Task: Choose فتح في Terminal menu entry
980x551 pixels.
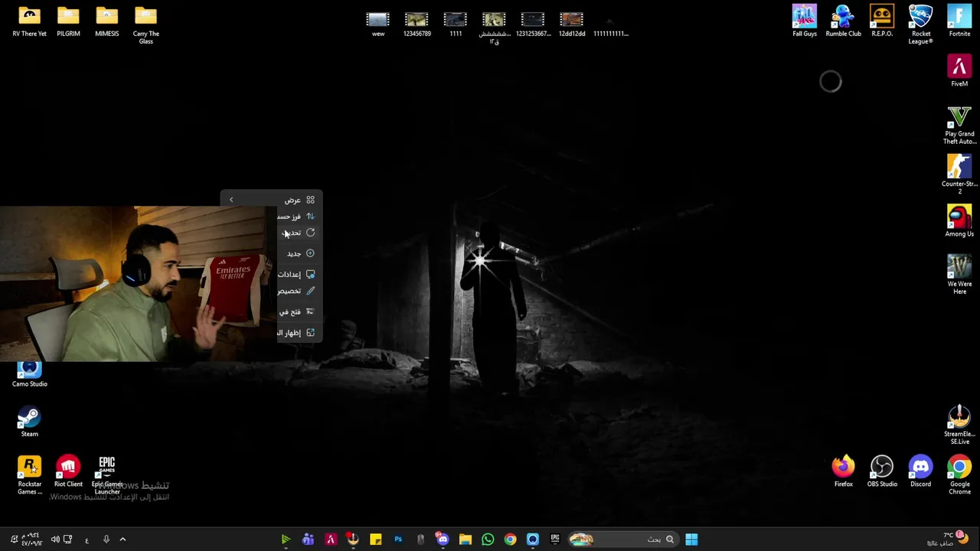Action: 299,311
